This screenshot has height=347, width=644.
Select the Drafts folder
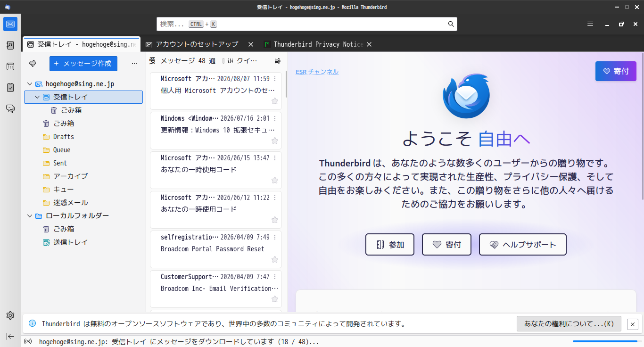pyautogui.click(x=83, y=137)
